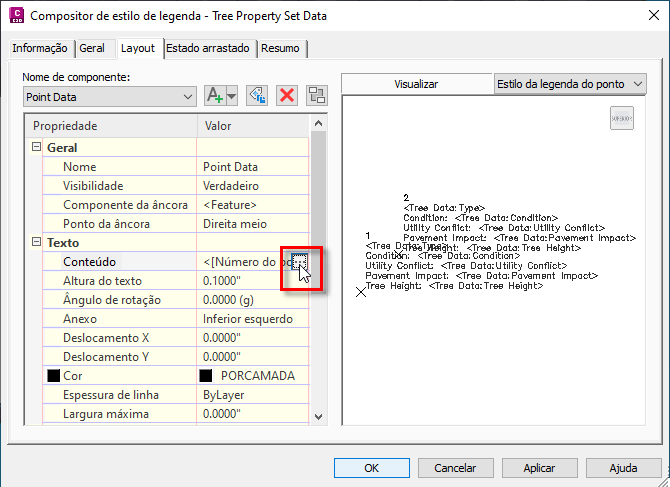Click the OK button
Viewport: 670px width, 487px height.
(x=372, y=468)
